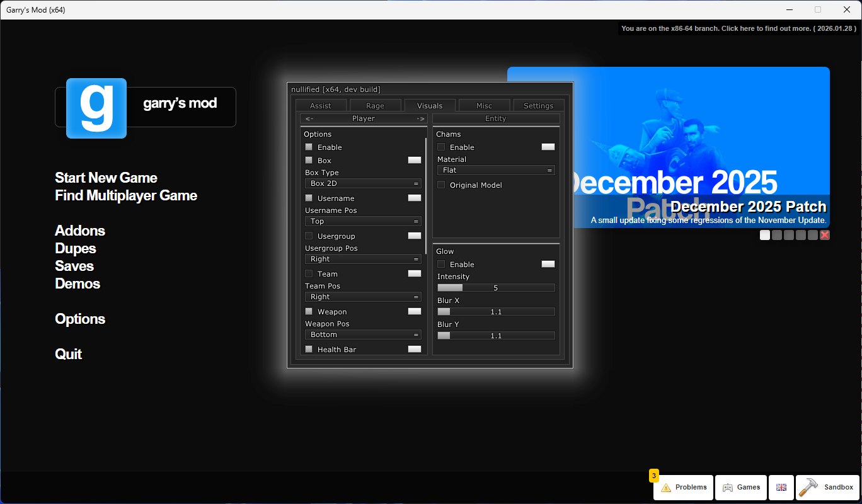Enable the Chams Enable checkbox

[441, 147]
